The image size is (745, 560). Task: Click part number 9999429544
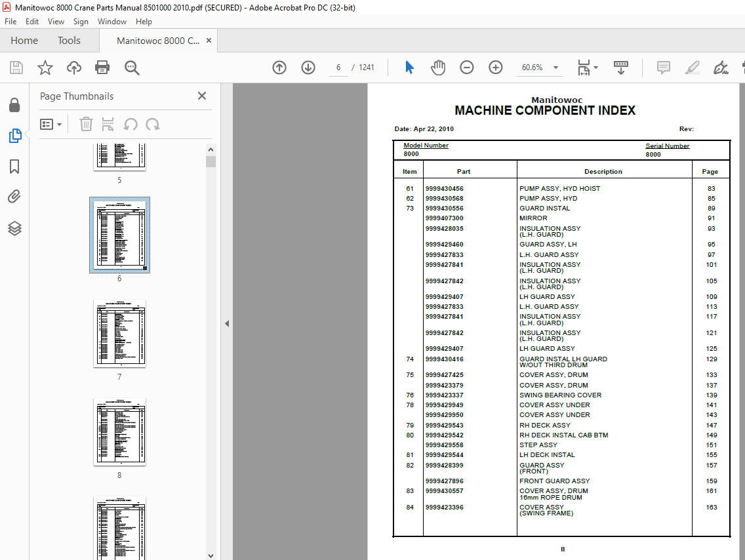[444, 455]
